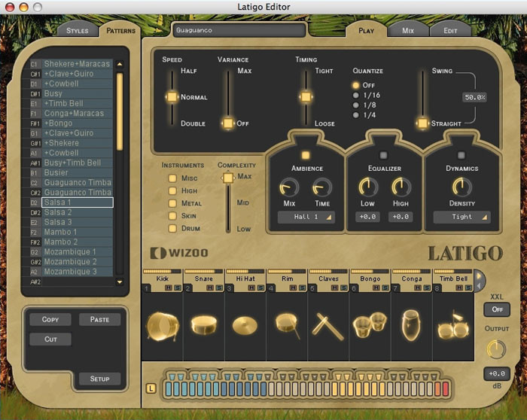Show next instrument tracks with right arrow
The height and width of the screenshot is (420, 527).
pyautogui.click(x=480, y=276)
